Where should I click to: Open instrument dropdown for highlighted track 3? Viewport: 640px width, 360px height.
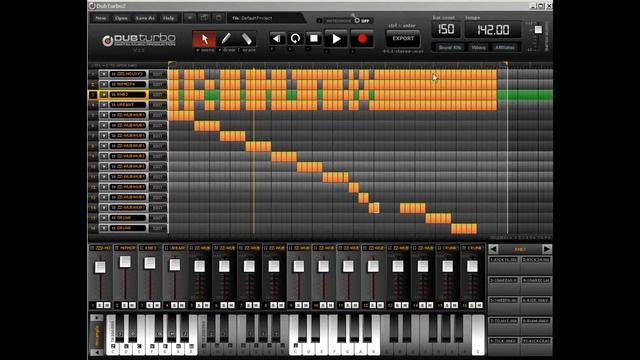(x=104, y=94)
